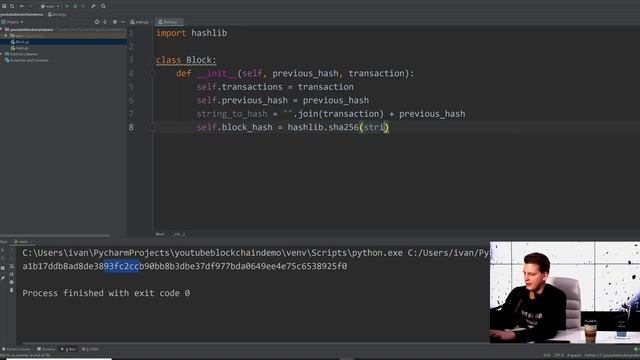
Task: Click the Save All toolbar icon
Action: point(4,6)
